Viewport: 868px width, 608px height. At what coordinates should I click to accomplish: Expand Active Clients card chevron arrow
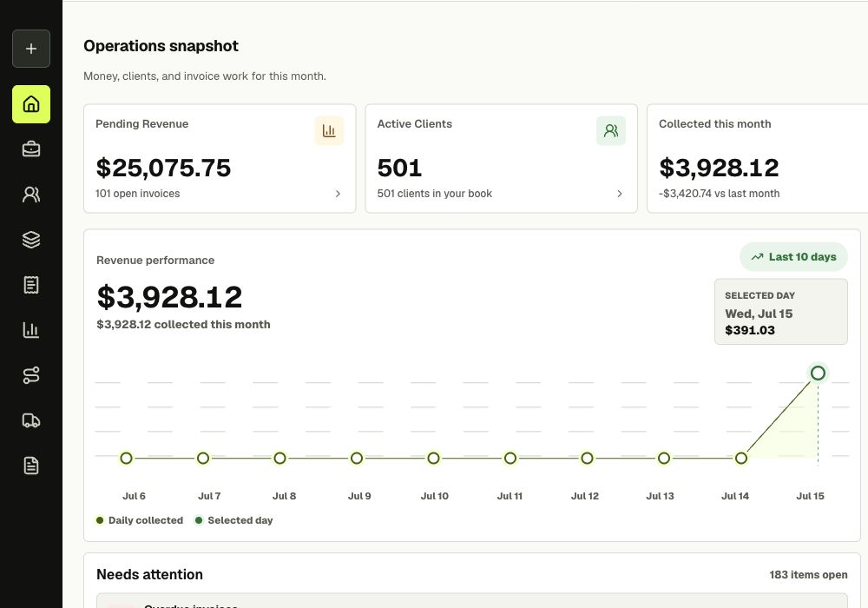click(x=620, y=193)
